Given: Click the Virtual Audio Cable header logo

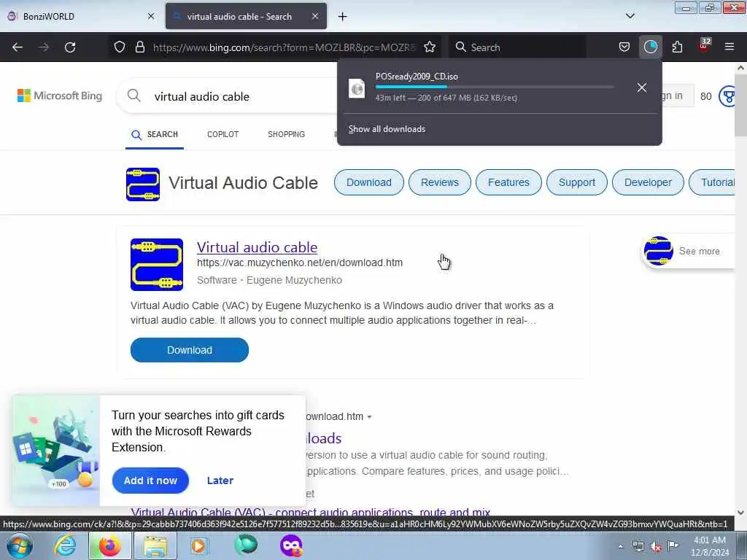Looking at the screenshot, I should pyautogui.click(x=143, y=184).
